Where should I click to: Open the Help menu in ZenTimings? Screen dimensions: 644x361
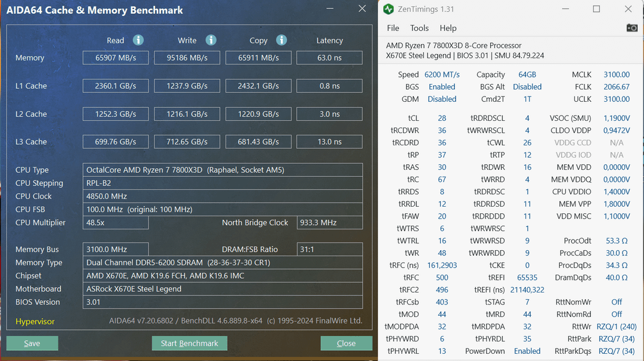coord(448,28)
